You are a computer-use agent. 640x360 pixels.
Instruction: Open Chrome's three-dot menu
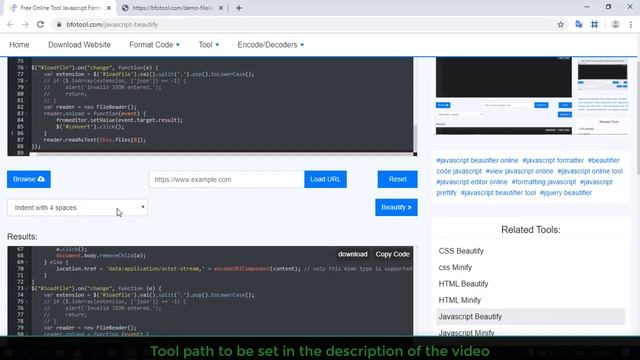631,24
